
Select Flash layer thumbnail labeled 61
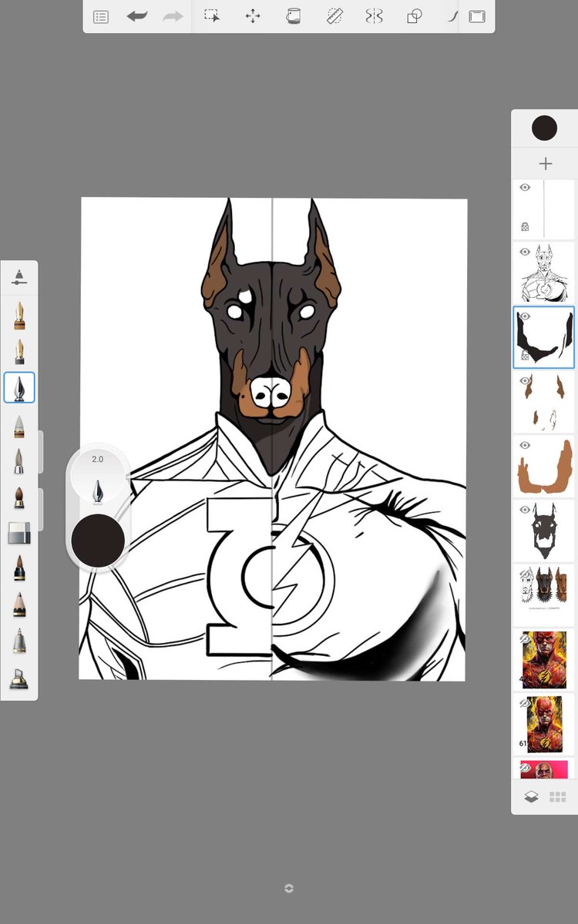(545, 725)
